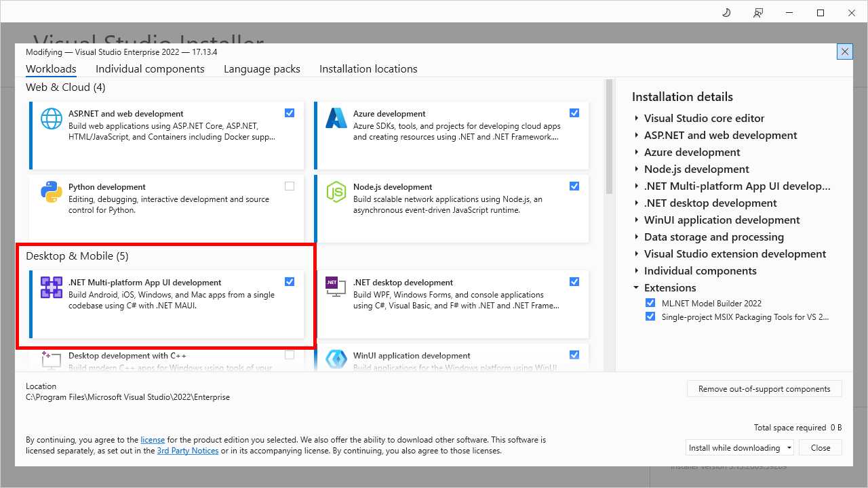Viewport: 868px width, 488px height.
Task: Check Desktop development with C++ workload
Action: (x=290, y=355)
